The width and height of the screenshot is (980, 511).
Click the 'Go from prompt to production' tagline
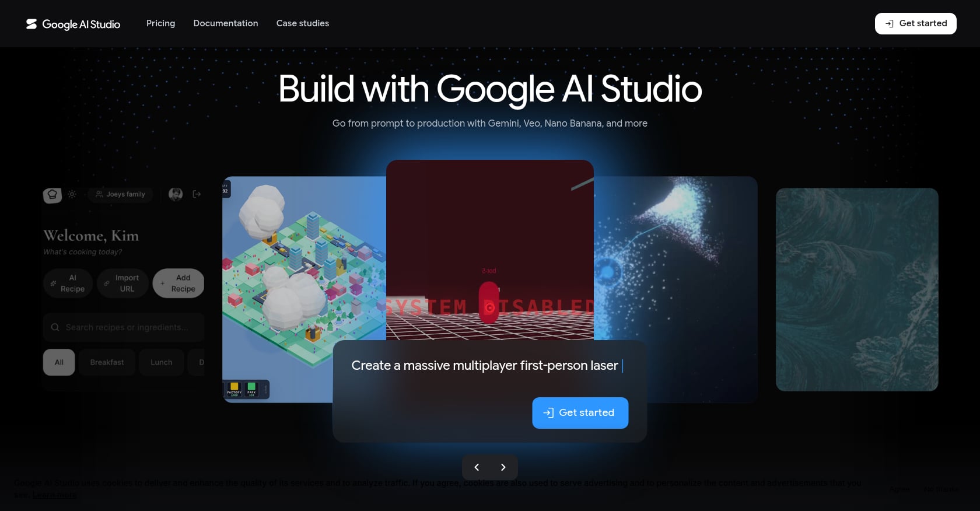[490, 123]
